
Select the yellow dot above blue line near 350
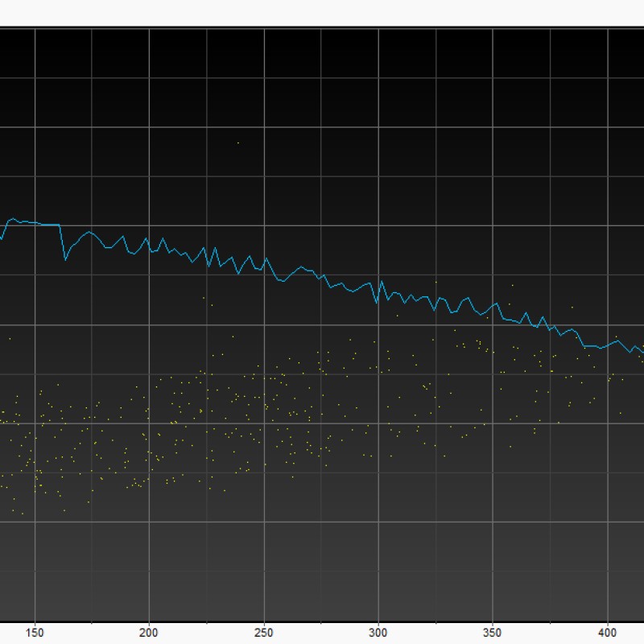512,284
